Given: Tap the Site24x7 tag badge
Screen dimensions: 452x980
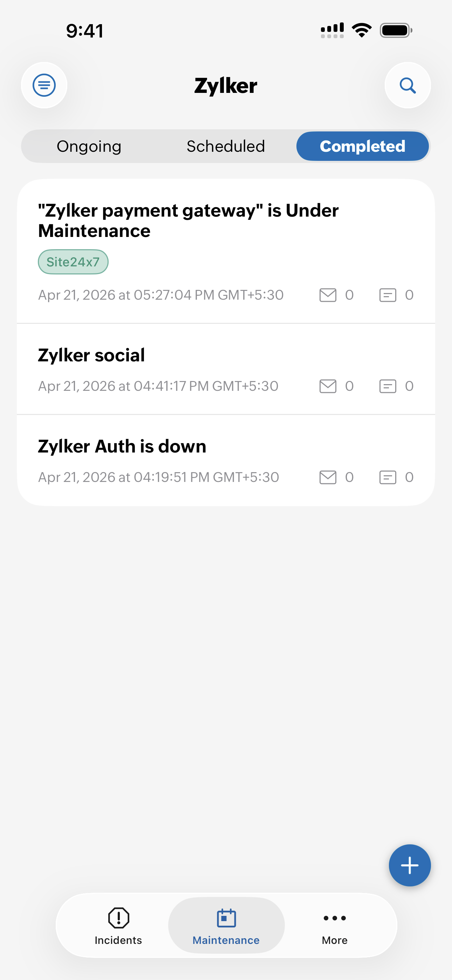Looking at the screenshot, I should pyautogui.click(x=73, y=262).
